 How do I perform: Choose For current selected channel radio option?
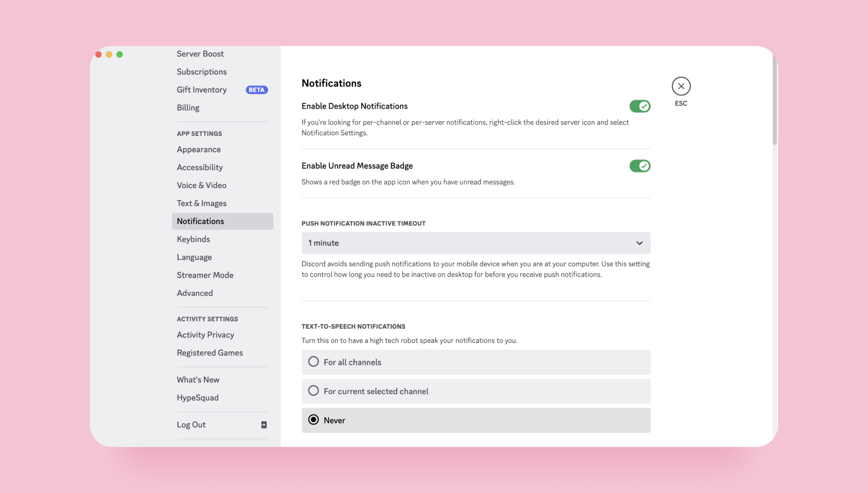476,391
